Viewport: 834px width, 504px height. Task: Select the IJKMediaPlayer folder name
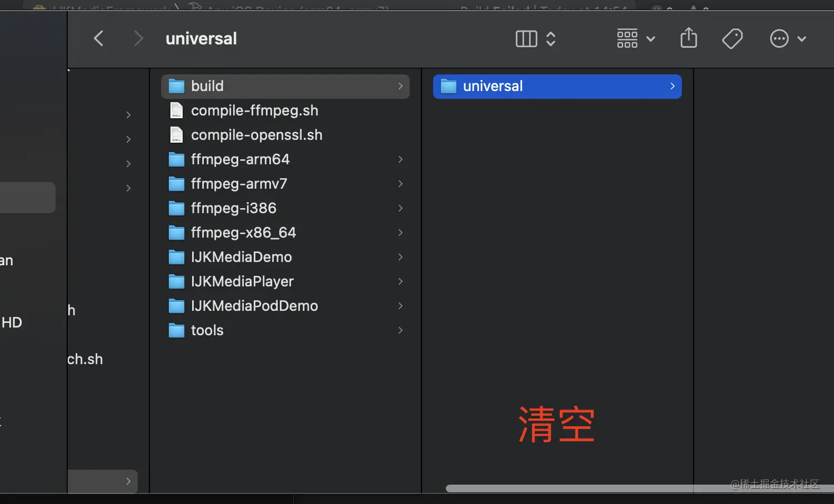[242, 281]
